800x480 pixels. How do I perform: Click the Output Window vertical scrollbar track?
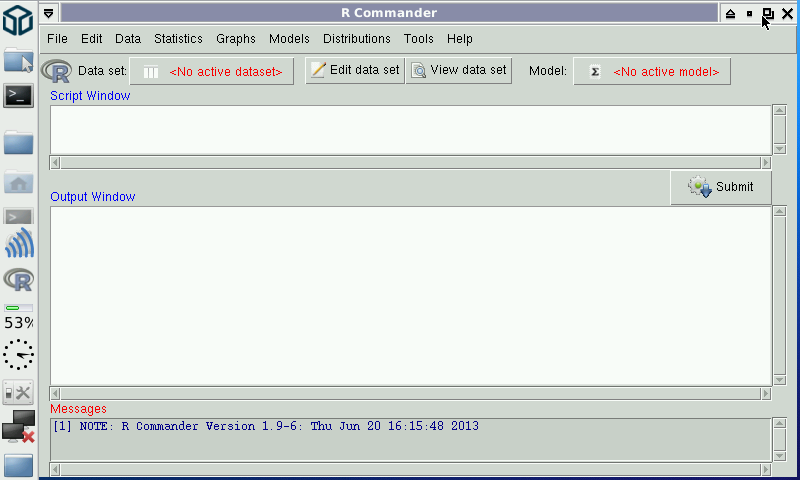(779, 296)
